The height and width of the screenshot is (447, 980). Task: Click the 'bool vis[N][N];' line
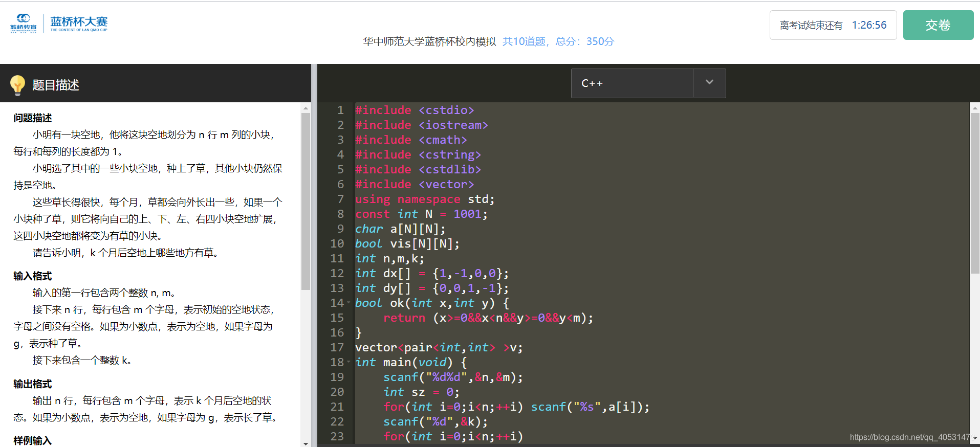pyautogui.click(x=407, y=243)
